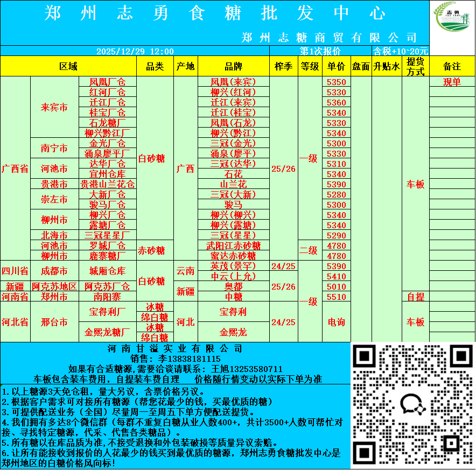Select the 2025/12/29 12:00 date cell
This screenshot has height=470, width=476.
(135, 51)
